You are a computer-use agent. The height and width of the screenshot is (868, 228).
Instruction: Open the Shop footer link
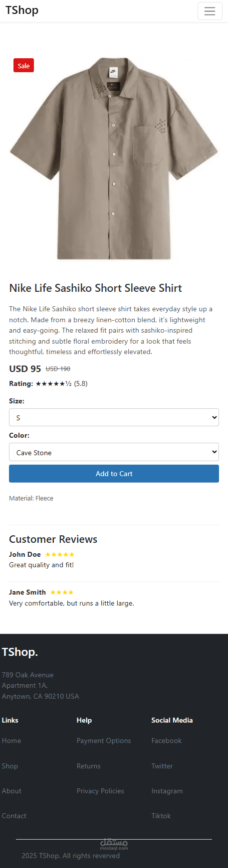click(10, 766)
